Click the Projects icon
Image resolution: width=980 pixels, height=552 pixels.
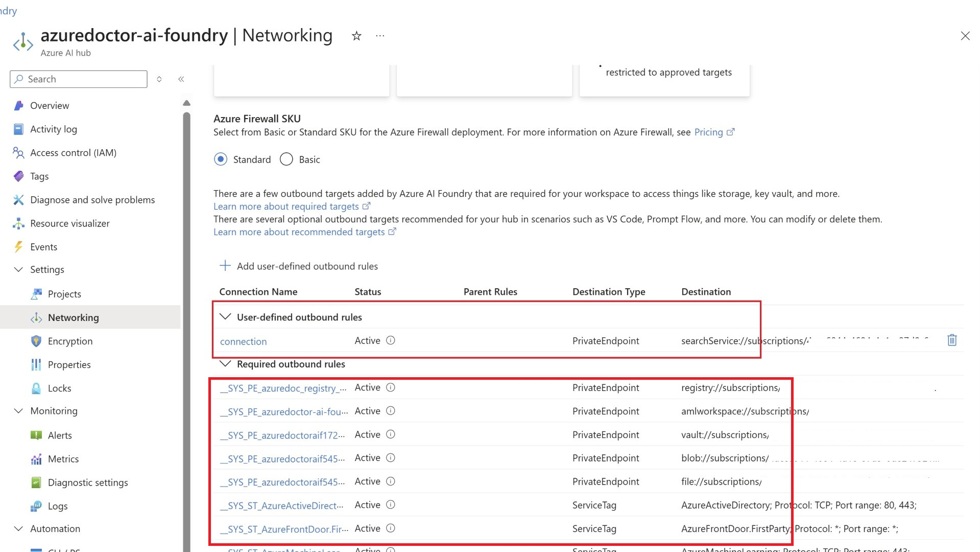click(36, 294)
